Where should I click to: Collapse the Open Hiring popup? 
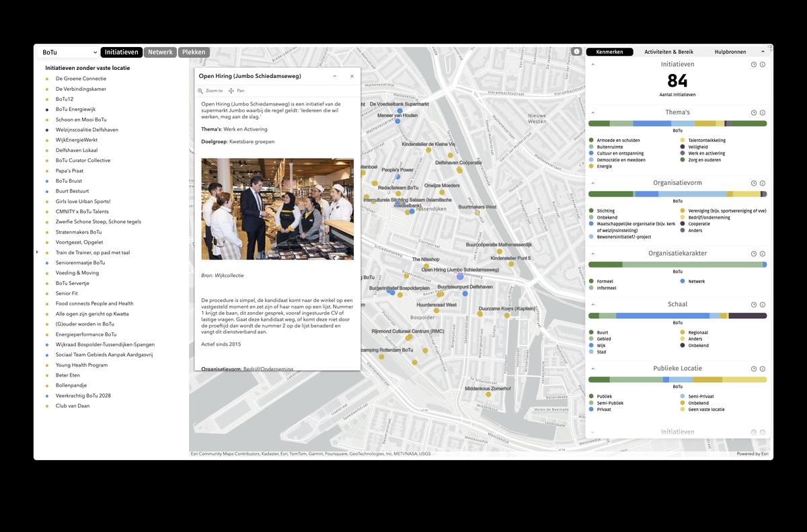335,77
